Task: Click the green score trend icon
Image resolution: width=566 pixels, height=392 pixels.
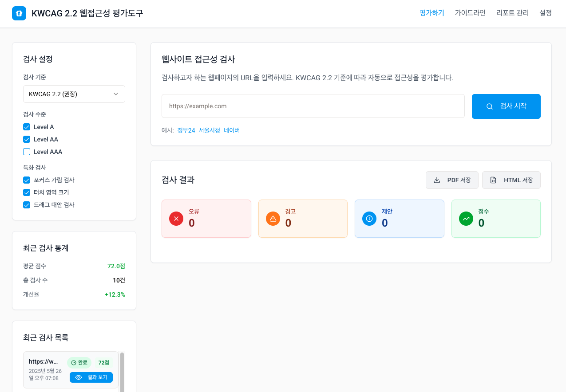Action: tap(466, 219)
